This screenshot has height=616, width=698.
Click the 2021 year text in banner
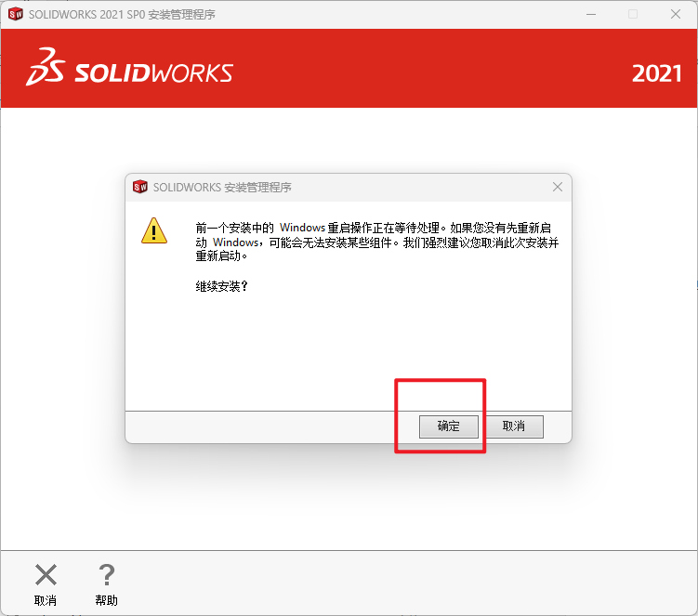tap(656, 73)
